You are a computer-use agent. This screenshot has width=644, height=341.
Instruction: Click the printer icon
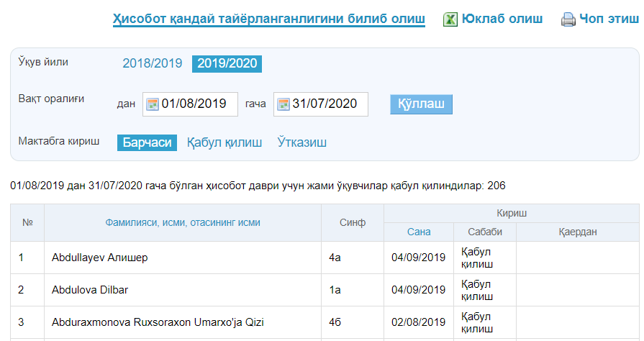tap(568, 19)
